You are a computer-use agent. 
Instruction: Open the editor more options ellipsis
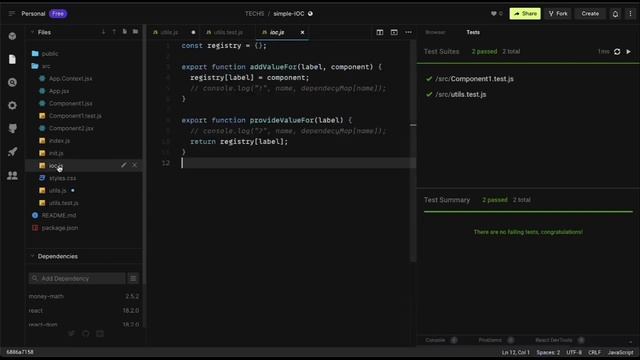coord(408,32)
